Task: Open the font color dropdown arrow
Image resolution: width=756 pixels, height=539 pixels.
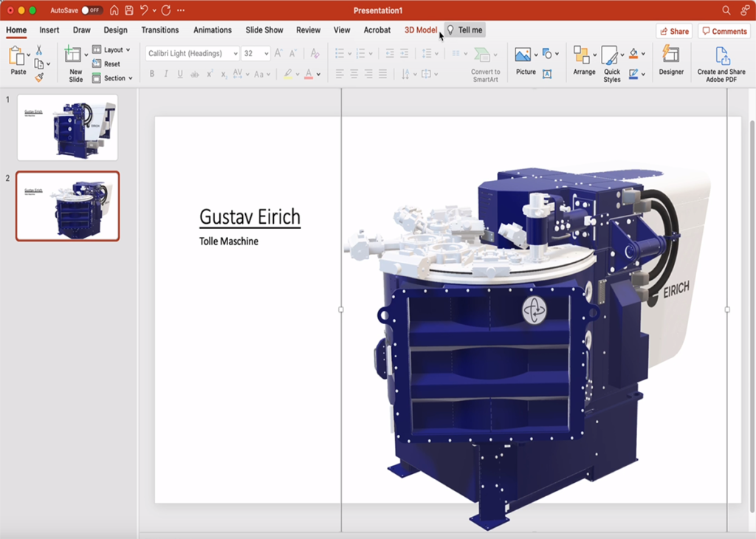Action: [x=319, y=75]
